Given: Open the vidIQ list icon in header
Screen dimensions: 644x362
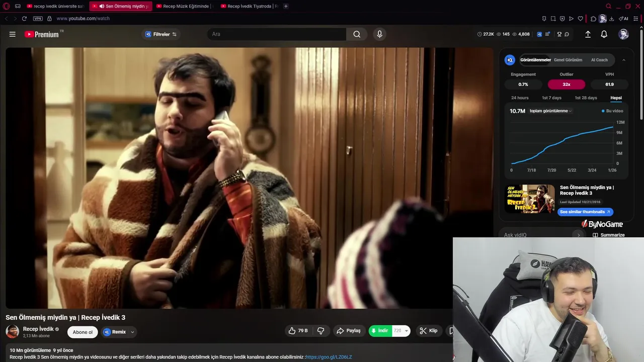Looking at the screenshot, I should [547, 34].
